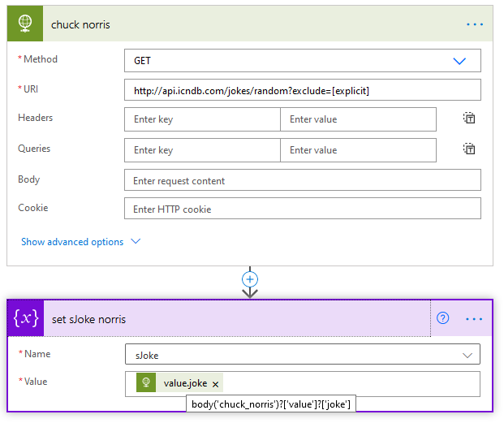Viewport: 504px width, 436px height.
Task: Open the Method dropdown showing GET
Action: pos(302,61)
